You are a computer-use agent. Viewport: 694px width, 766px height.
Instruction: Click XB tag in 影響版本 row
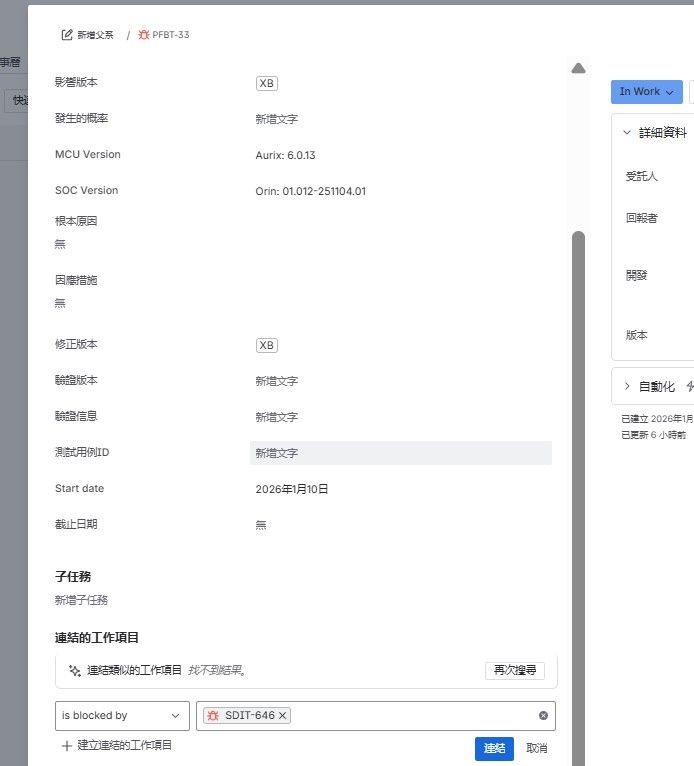[x=267, y=84]
